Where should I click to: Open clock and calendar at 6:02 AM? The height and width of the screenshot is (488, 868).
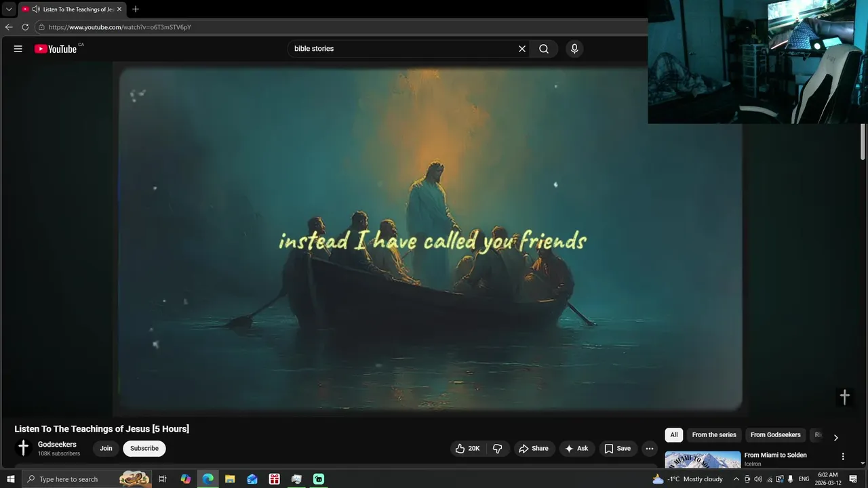(828, 479)
